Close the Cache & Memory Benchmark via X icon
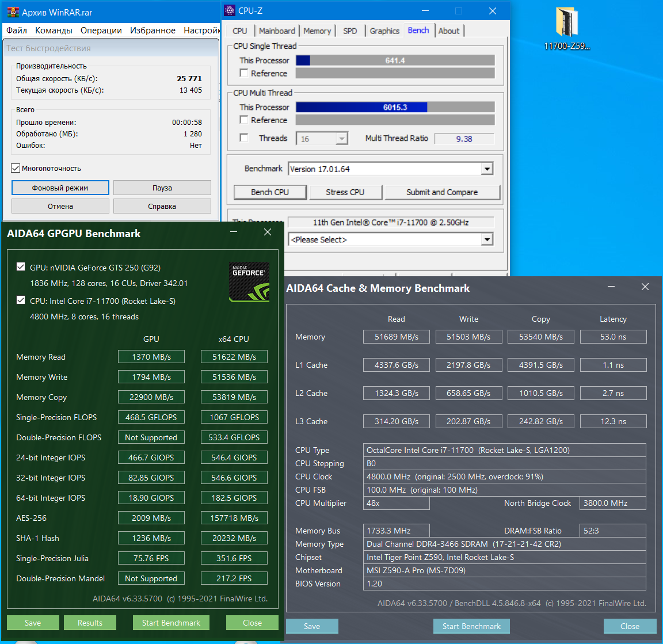 [x=645, y=287]
